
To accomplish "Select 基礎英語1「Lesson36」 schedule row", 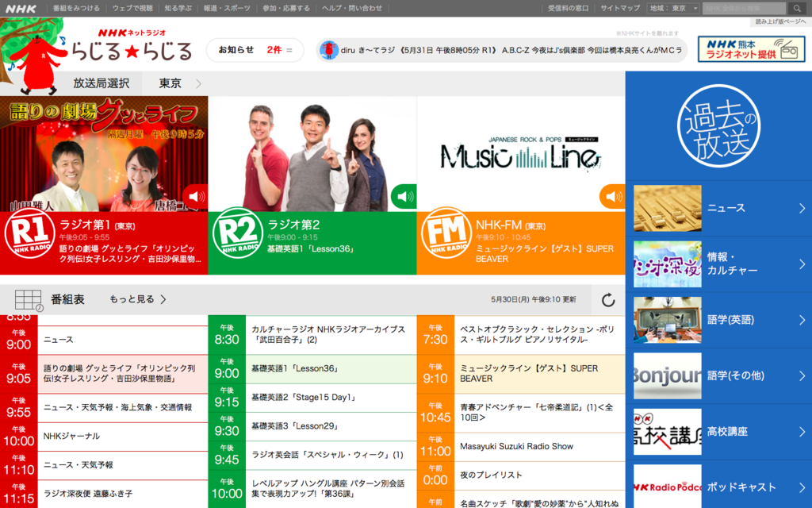I will (x=312, y=369).
